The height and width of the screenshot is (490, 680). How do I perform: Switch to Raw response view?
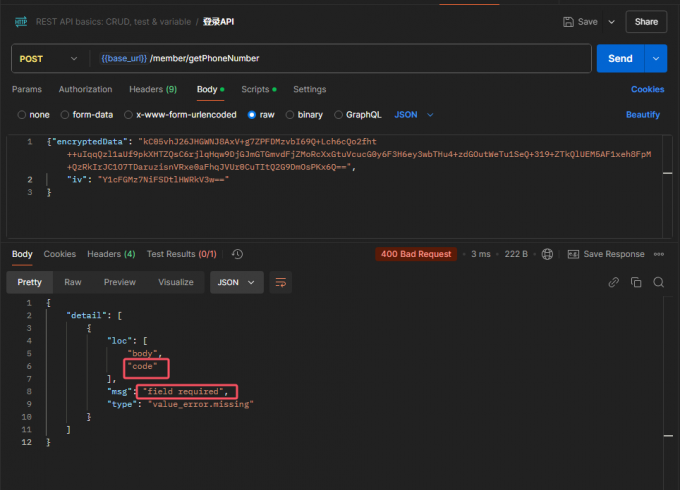tap(73, 282)
